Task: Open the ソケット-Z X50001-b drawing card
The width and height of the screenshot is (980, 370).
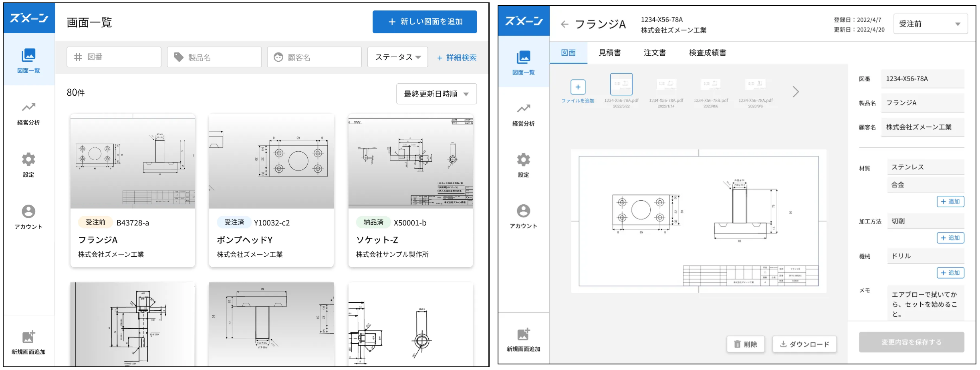Action: coord(411,190)
